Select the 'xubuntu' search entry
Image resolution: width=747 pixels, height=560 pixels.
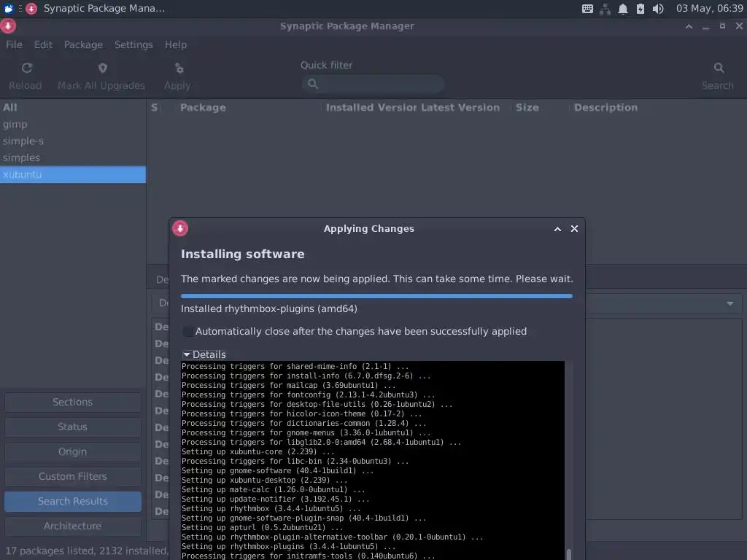pyautogui.click(x=73, y=174)
